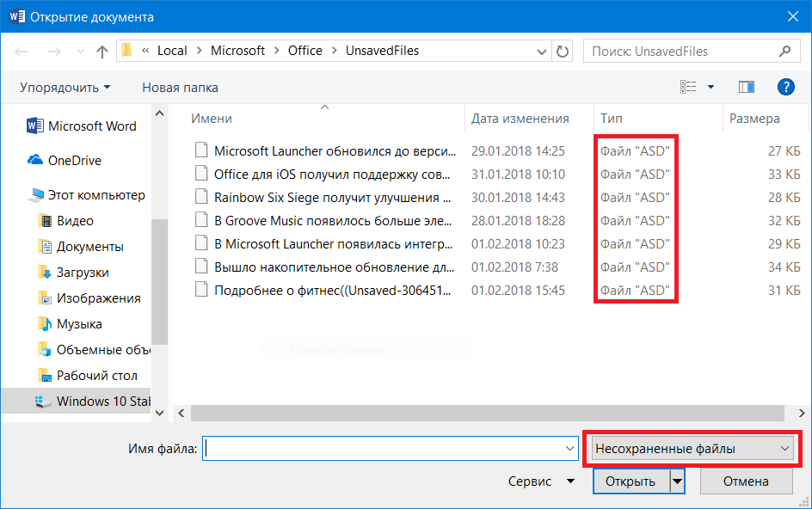Click the Rainbow Six Siege file icon
Screen dimensions: 812x509
[x=201, y=197]
